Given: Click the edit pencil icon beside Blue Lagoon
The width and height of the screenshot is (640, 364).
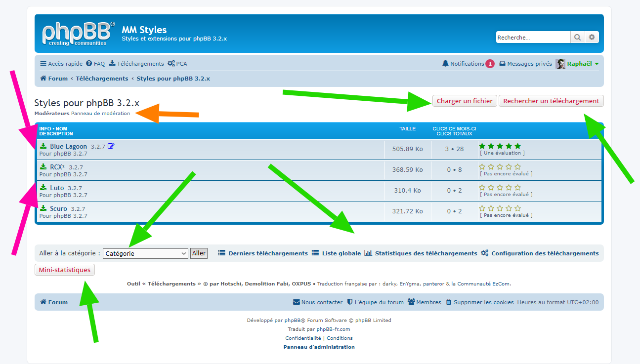Looking at the screenshot, I should pyautogui.click(x=111, y=146).
